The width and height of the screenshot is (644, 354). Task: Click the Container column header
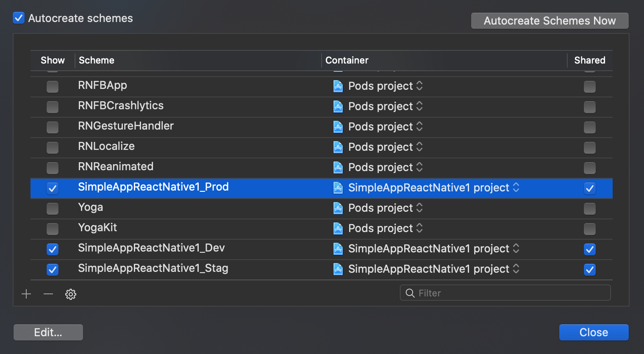(347, 60)
